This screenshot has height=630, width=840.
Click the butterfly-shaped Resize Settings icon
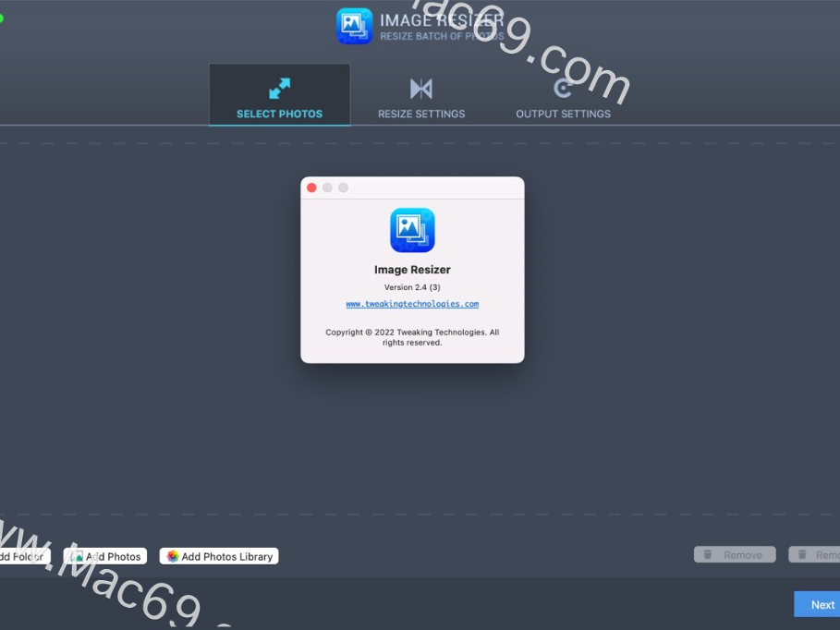[x=421, y=88]
